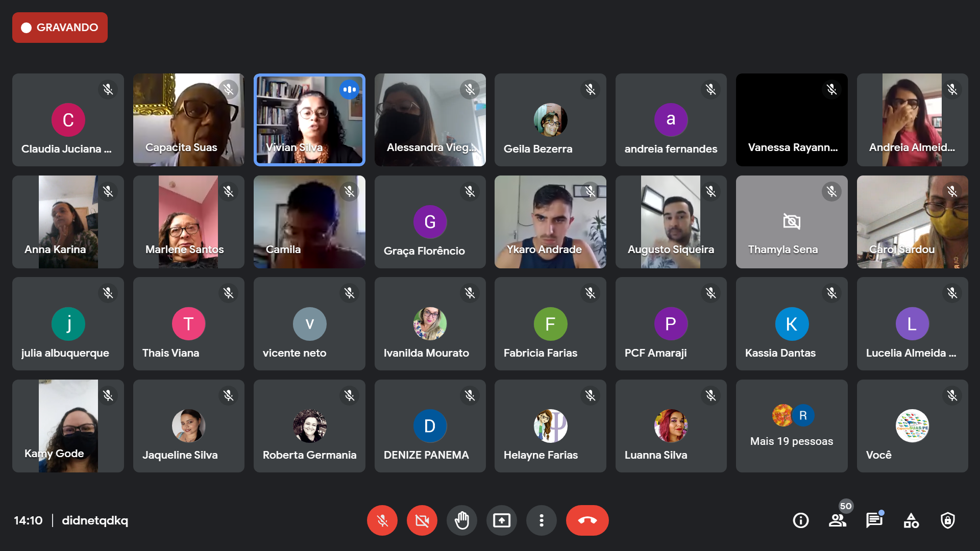Click the audio indicator on Vivian Silva
Screen dimensions: 980x551
350,89
